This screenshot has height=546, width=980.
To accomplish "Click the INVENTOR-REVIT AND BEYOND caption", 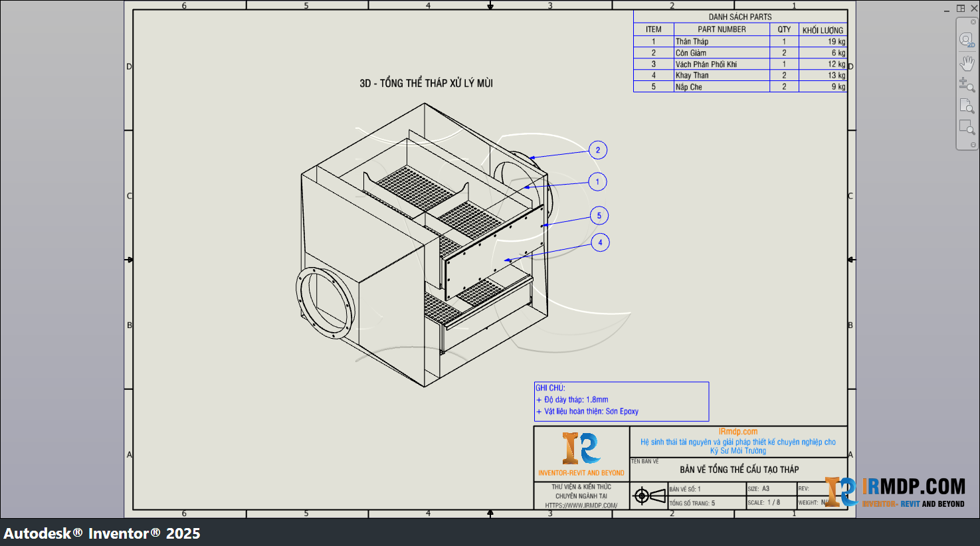I will point(581,473).
